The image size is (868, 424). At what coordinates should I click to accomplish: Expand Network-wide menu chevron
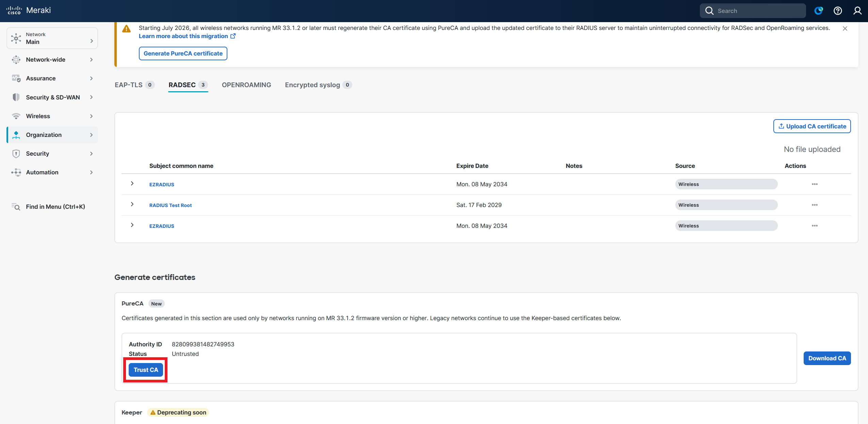coord(91,60)
